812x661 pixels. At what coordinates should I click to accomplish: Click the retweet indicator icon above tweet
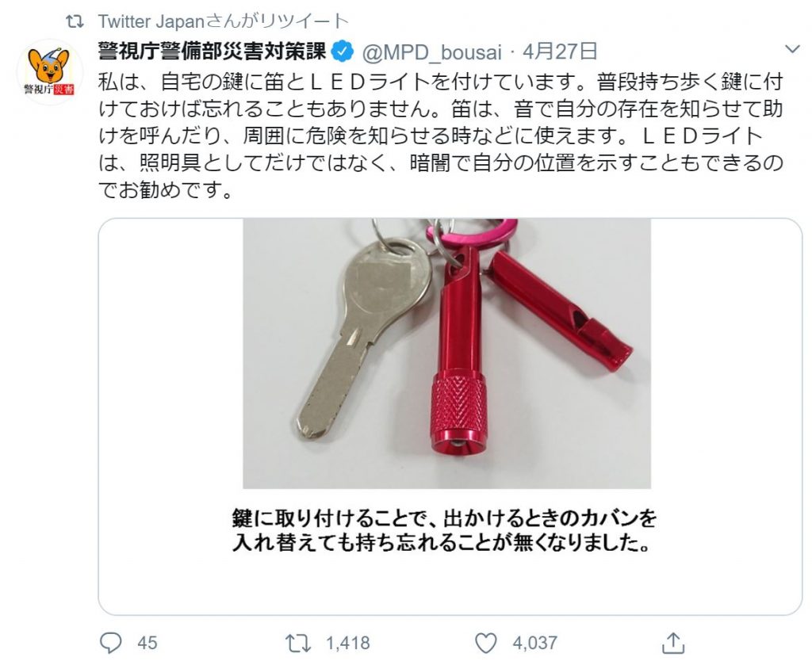[x=75, y=21]
